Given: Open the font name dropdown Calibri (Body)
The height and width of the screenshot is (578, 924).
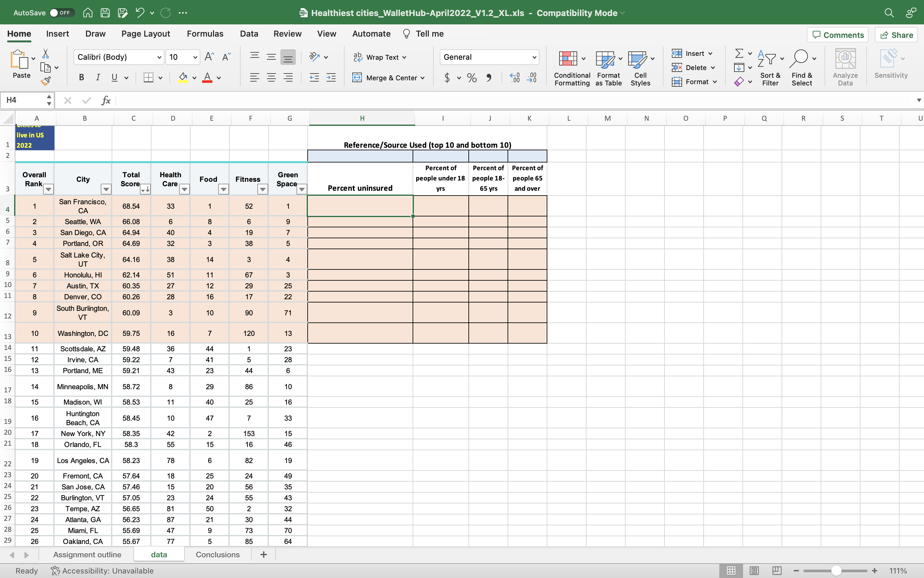Looking at the screenshot, I should (159, 57).
